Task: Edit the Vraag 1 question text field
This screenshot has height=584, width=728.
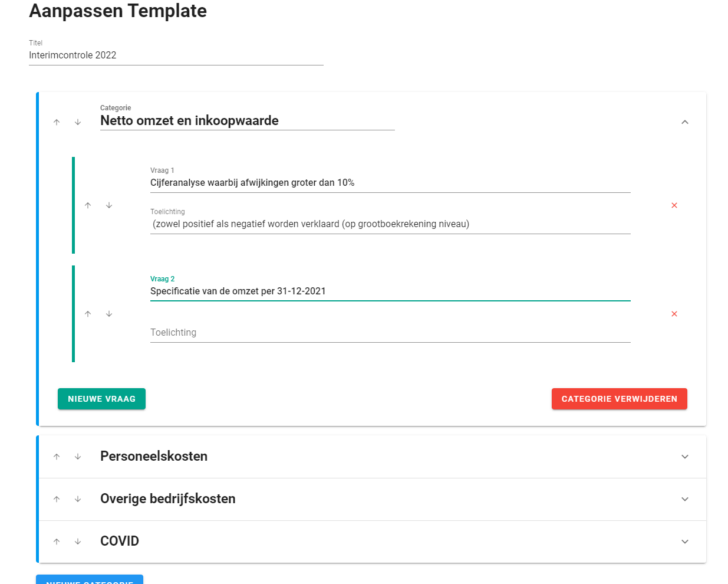Action: pos(390,183)
